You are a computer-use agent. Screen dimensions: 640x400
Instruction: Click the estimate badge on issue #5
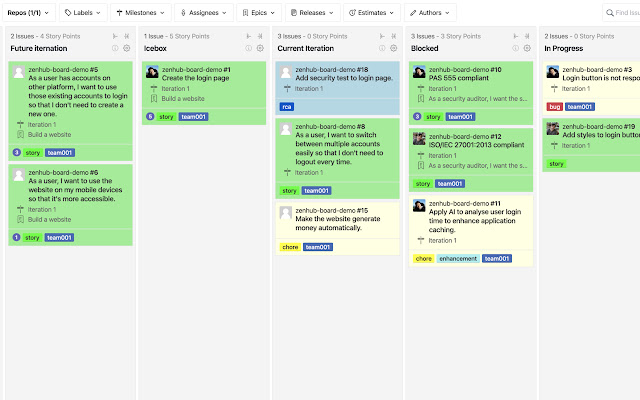pos(16,152)
